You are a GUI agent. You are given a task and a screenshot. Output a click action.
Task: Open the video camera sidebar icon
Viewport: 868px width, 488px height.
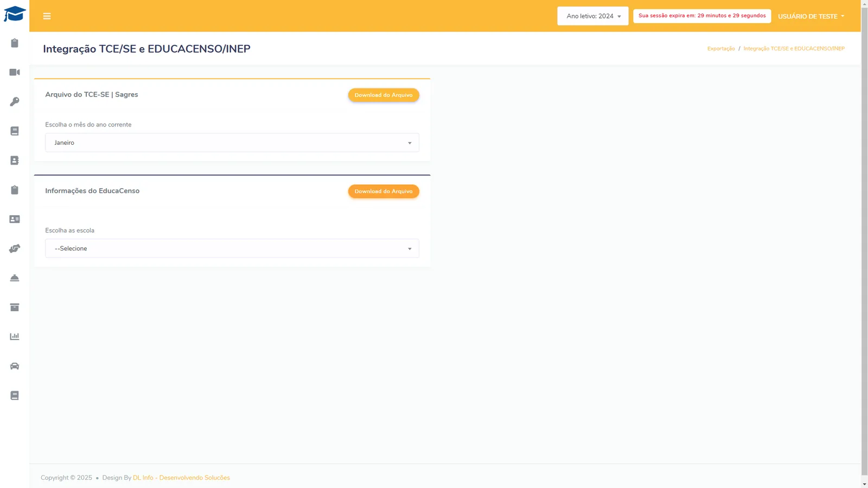tap(15, 72)
